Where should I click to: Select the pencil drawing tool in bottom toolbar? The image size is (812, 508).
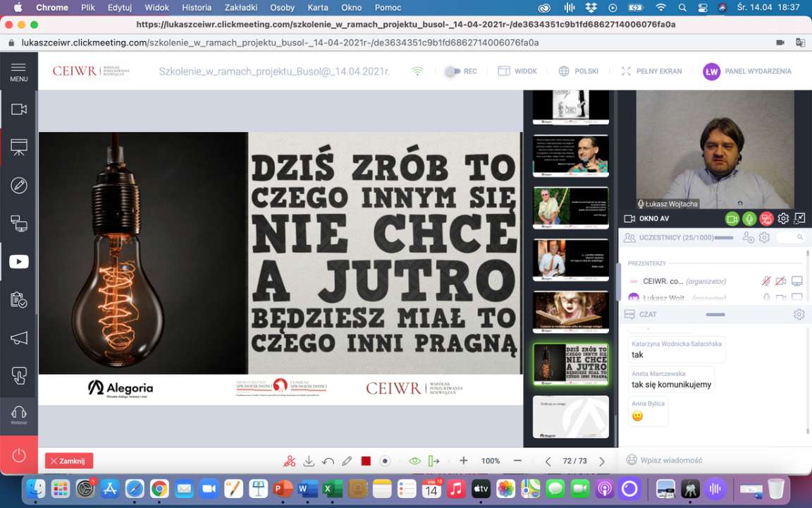pyautogui.click(x=347, y=461)
